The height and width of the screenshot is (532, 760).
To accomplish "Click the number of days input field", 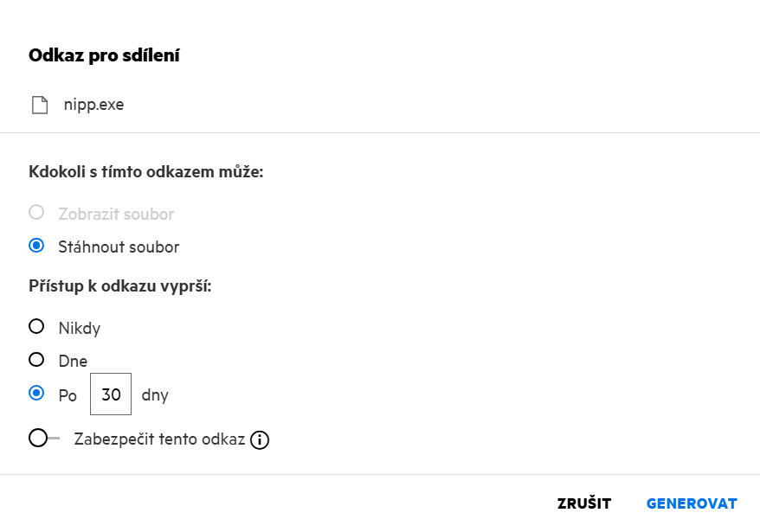I will (111, 394).
